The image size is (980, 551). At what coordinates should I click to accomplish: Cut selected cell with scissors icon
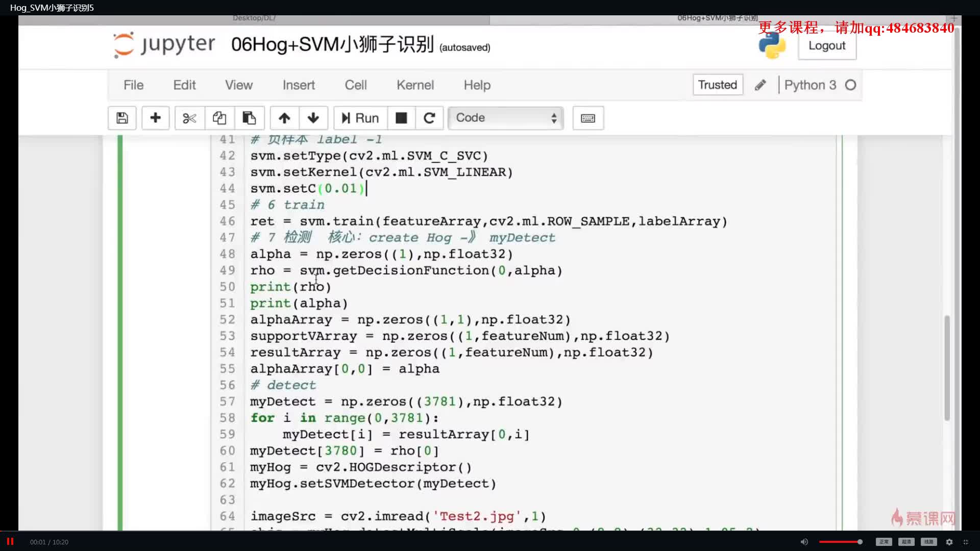tap(189, 118)
